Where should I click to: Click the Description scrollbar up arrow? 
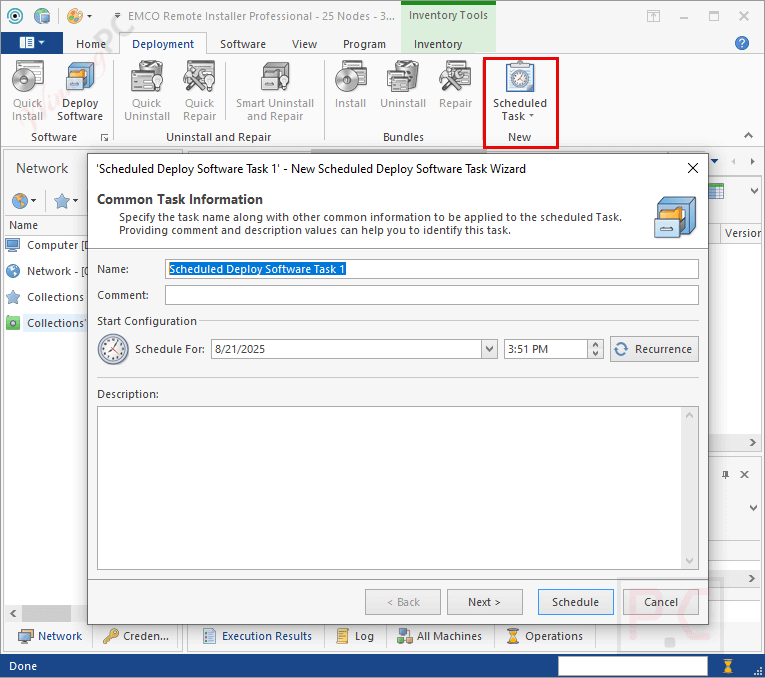click(x=689, y=416)
